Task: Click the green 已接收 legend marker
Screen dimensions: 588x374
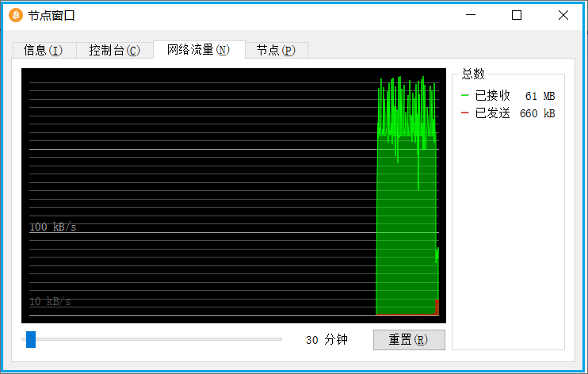Action: click(465, 95)
